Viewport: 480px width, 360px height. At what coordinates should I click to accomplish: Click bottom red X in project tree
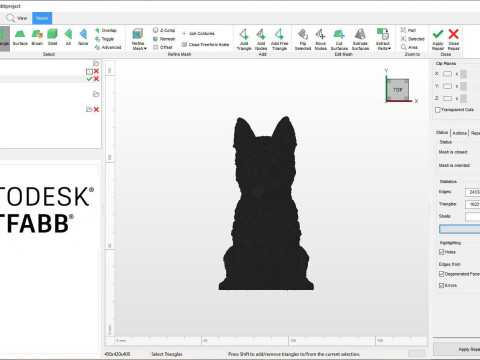coord(96,109)
